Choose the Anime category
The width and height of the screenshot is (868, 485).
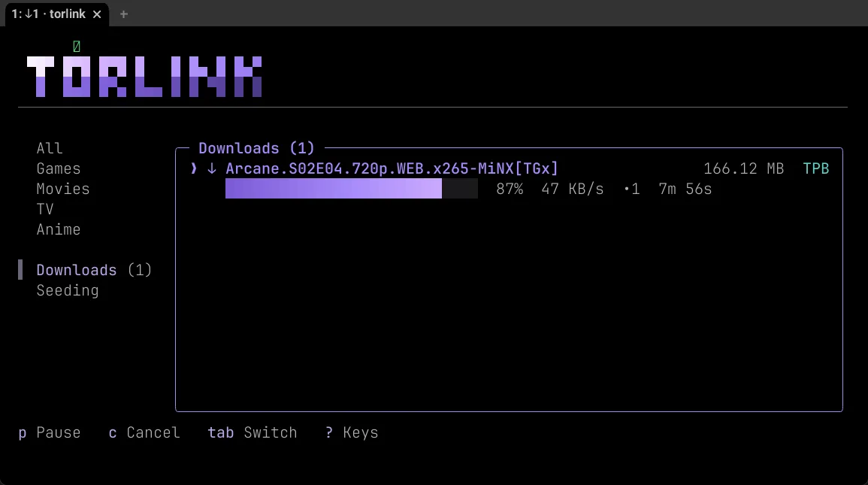click(59, 229)
